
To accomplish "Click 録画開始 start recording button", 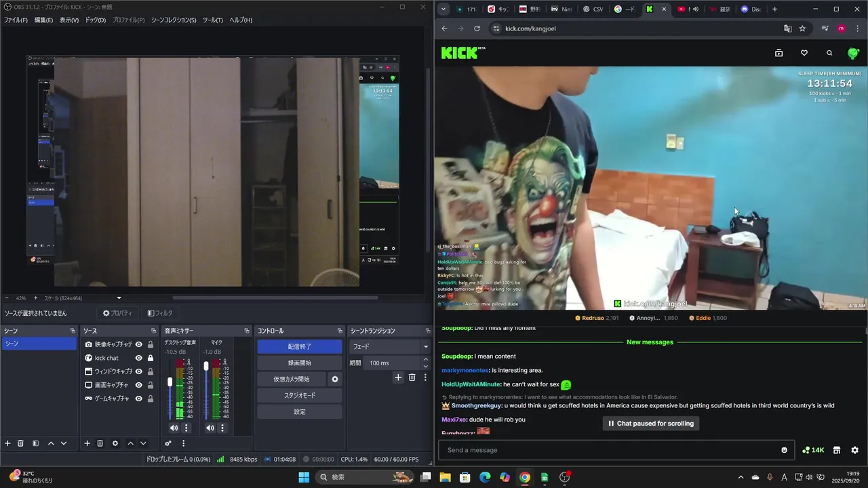I will pos(300,363).
